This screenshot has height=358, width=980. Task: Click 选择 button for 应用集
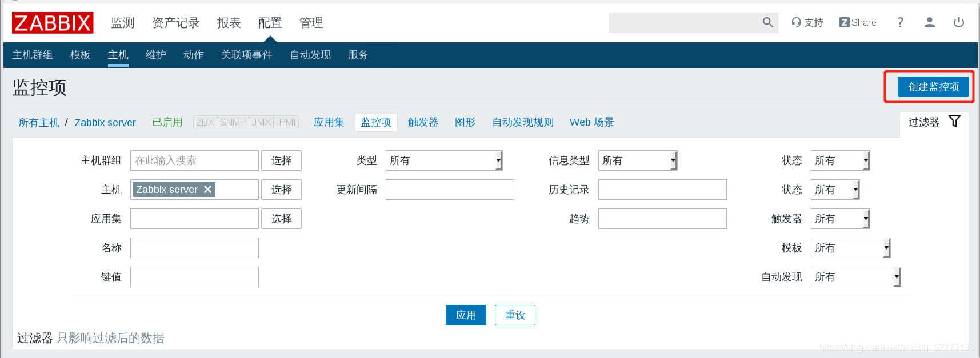[282, 219]
